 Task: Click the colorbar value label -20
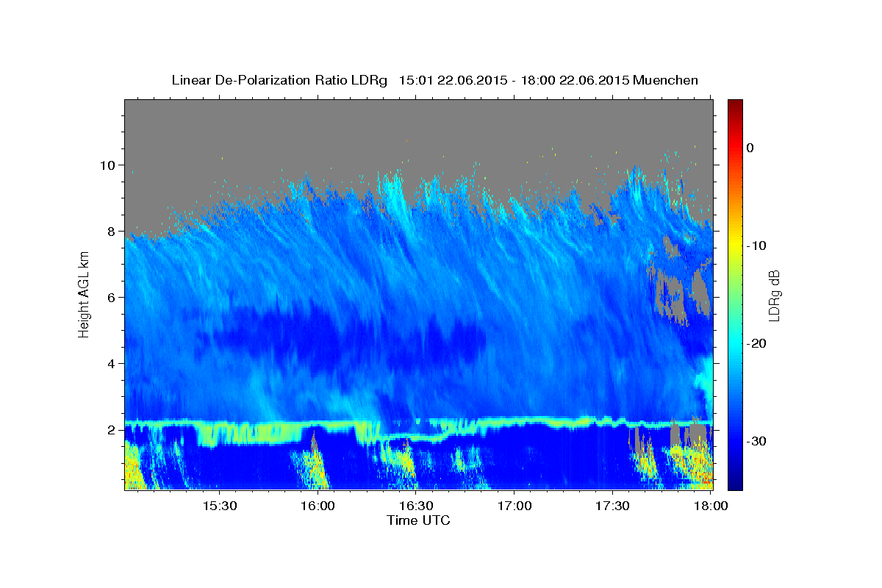pos(756,343)
